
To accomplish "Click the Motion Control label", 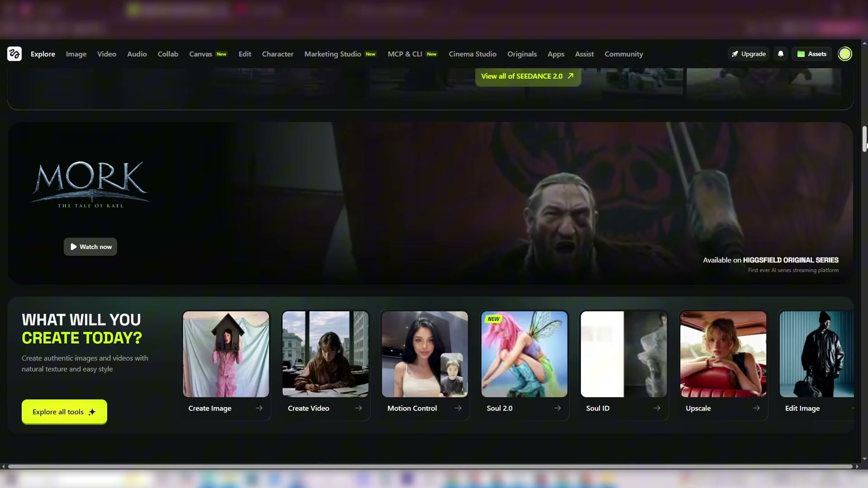I will 412,408.
